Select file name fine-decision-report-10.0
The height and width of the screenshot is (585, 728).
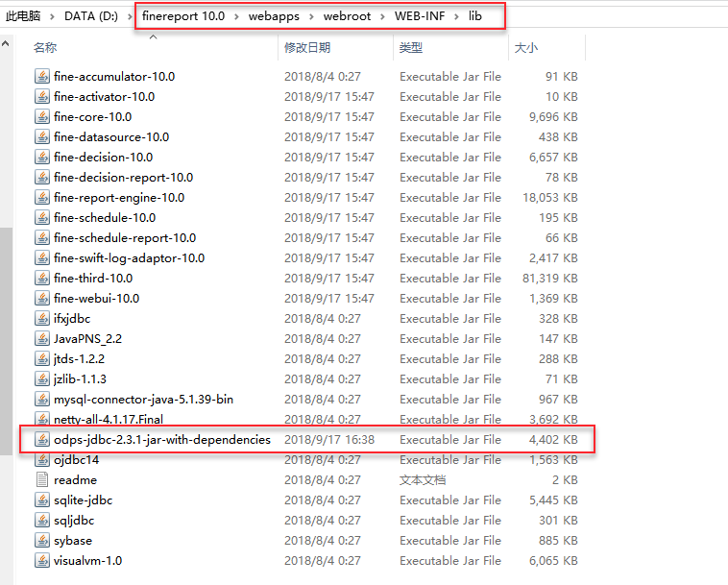click(123, 178)
